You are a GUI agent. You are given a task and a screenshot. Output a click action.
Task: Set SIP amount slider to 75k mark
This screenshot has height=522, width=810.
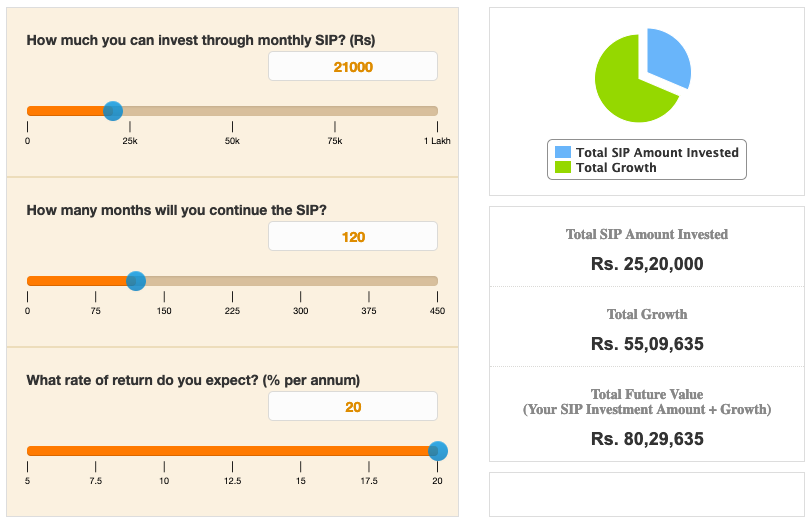(335, 111)
